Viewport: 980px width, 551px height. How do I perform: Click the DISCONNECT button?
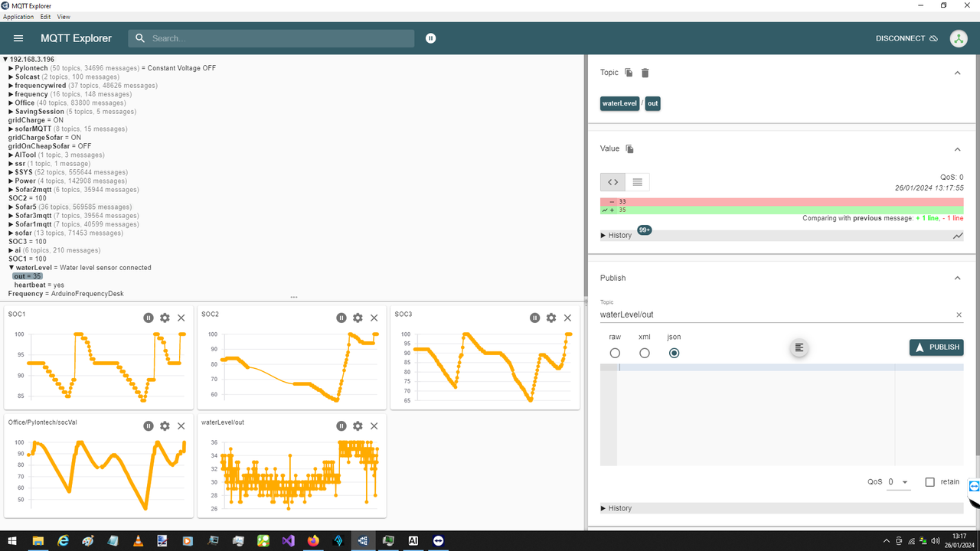[x=906, y=38]
